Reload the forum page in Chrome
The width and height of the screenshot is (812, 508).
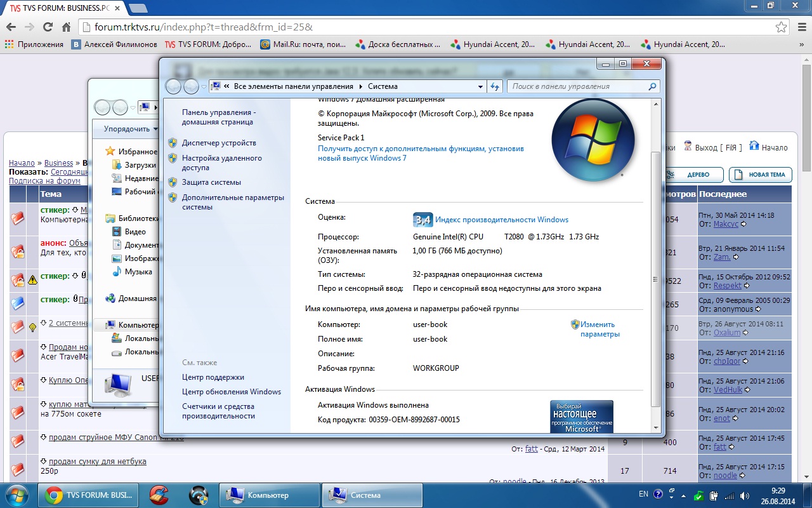(x=48, y=27)
